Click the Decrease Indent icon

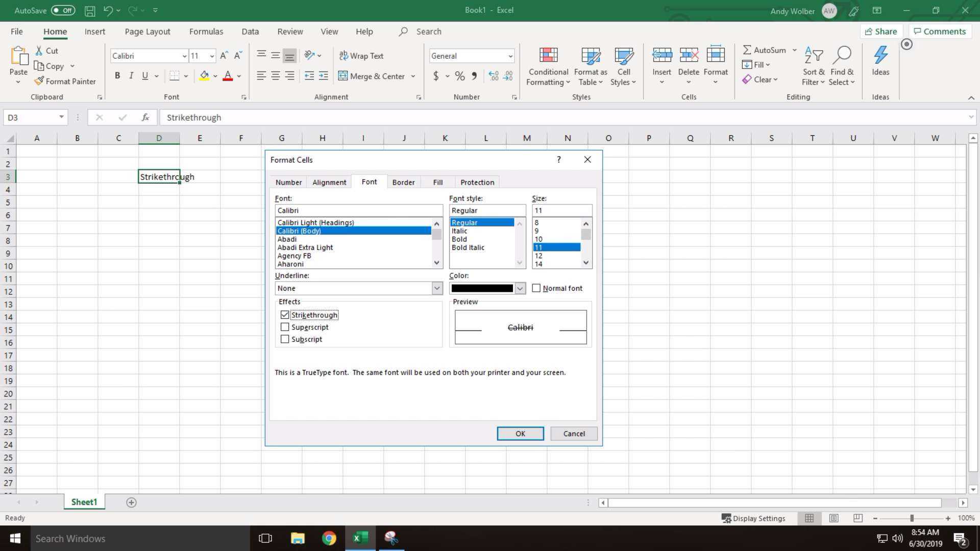[309, 76]
